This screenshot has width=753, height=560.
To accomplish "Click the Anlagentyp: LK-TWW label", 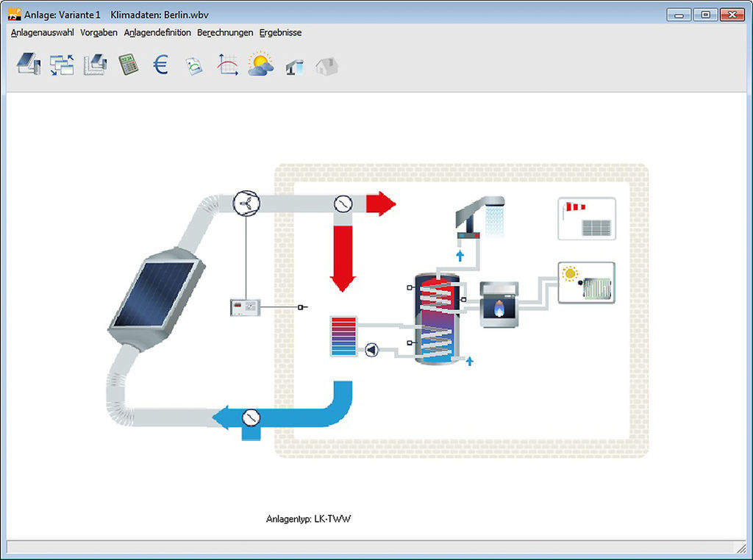I will (x=308, y=519).
